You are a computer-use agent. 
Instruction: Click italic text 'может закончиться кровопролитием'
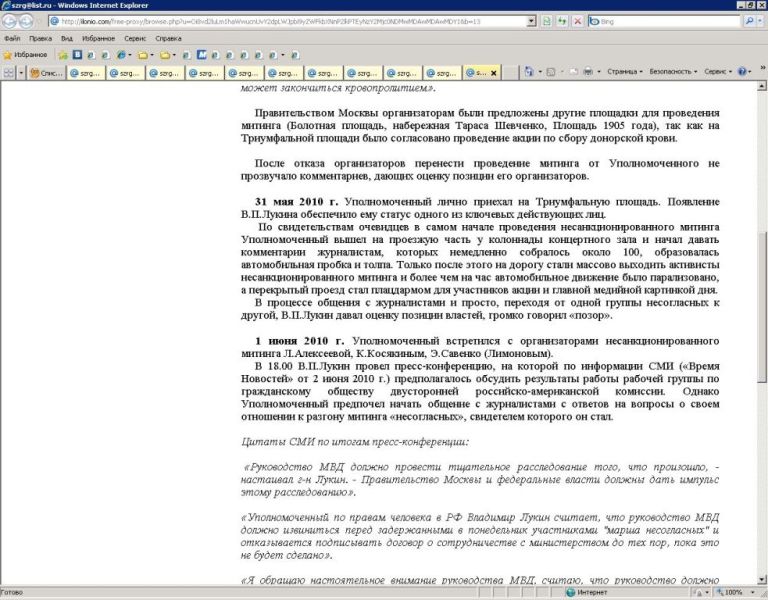click(x=336, y=88)
